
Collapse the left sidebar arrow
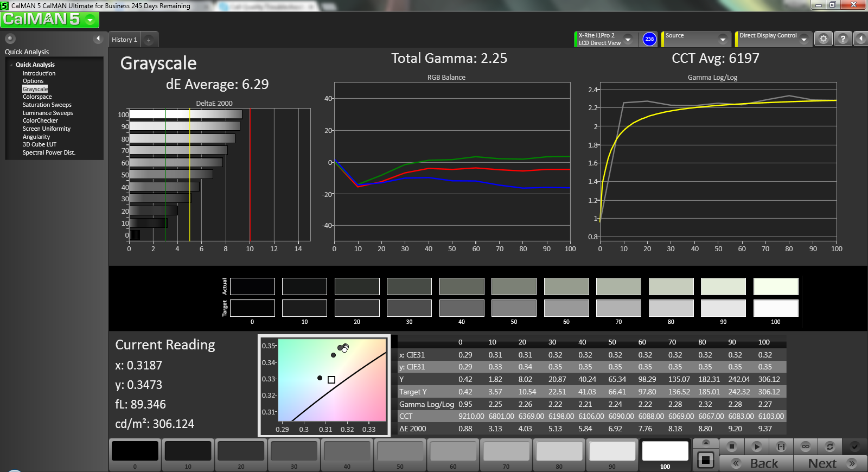98,39
